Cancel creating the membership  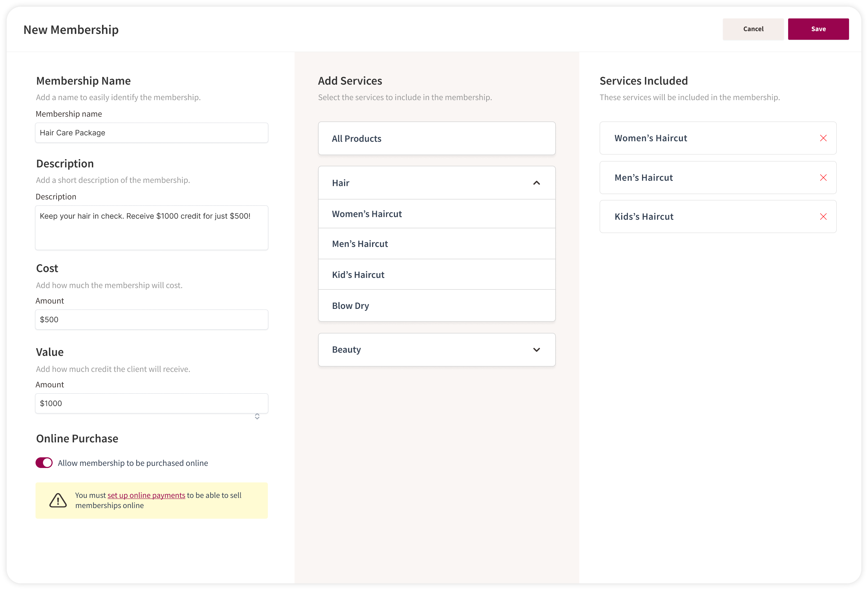click(753, 29)
